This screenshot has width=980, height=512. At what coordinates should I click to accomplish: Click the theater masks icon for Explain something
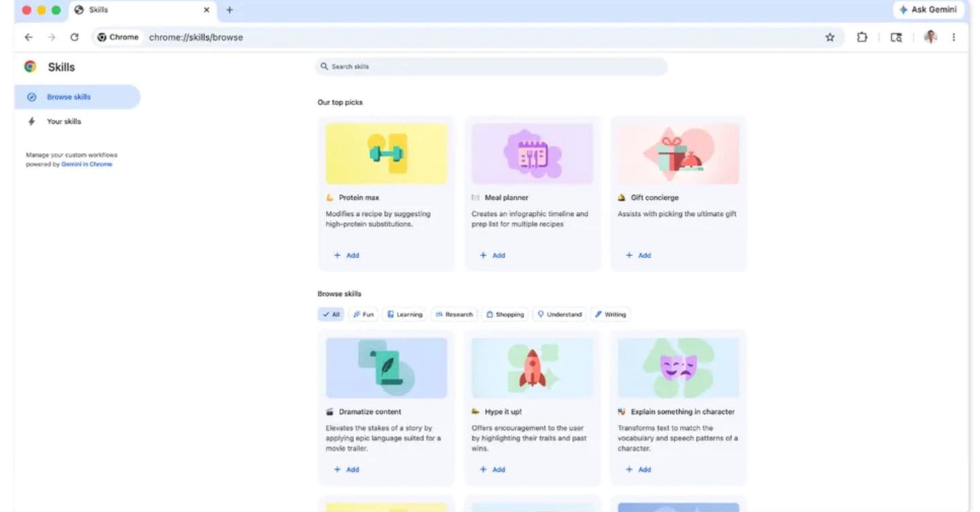pos(678,367)
